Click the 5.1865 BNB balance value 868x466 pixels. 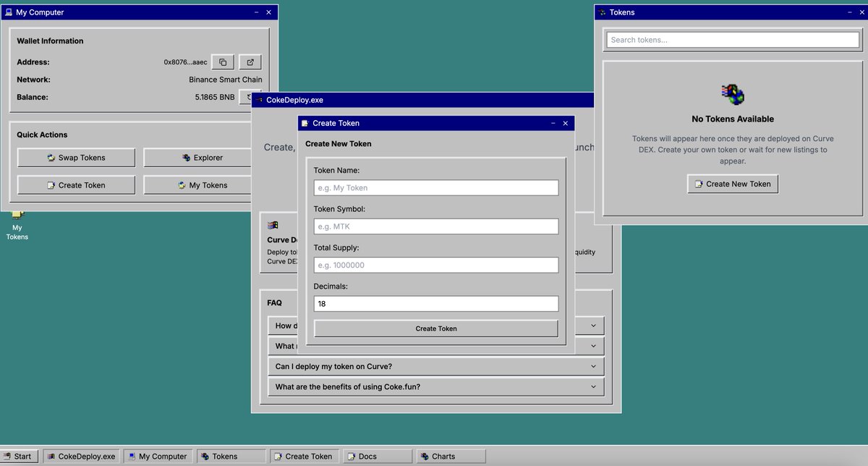(x=215, y=97)
